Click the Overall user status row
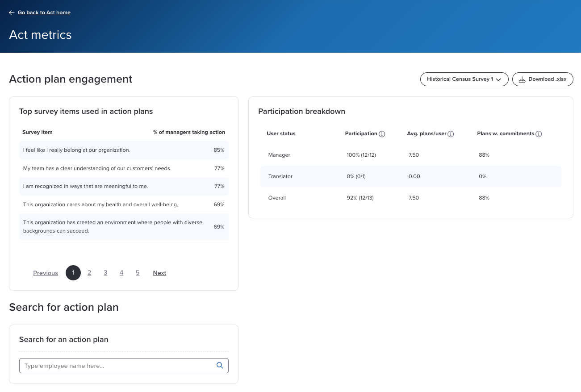This screenshot has width=581, height=392. click(411, 198)
